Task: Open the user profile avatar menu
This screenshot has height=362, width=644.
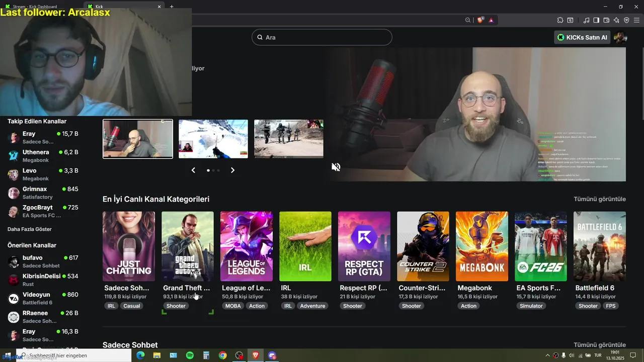Action: 620,37
